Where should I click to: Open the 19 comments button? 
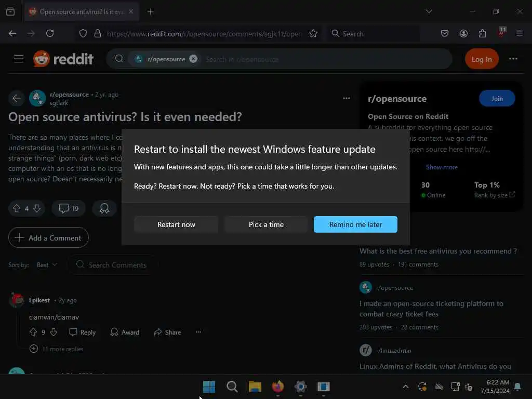click(x=69, y=208)
